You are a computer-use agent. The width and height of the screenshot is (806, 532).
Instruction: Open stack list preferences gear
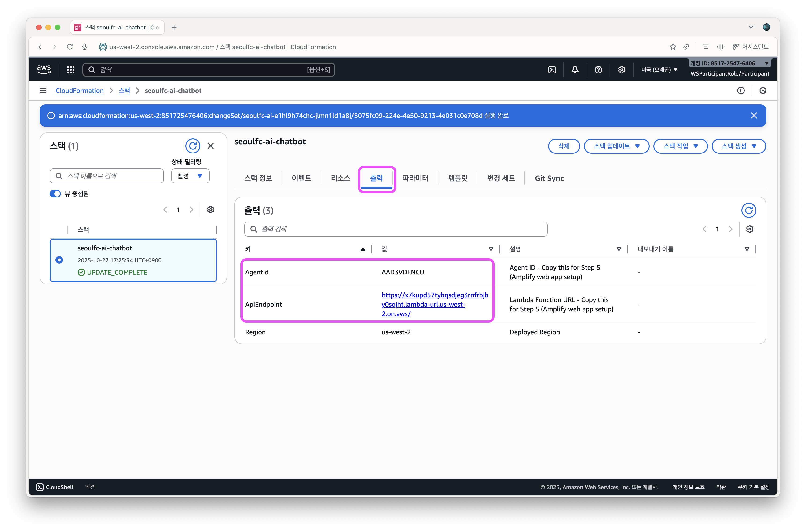pos(210,210)
